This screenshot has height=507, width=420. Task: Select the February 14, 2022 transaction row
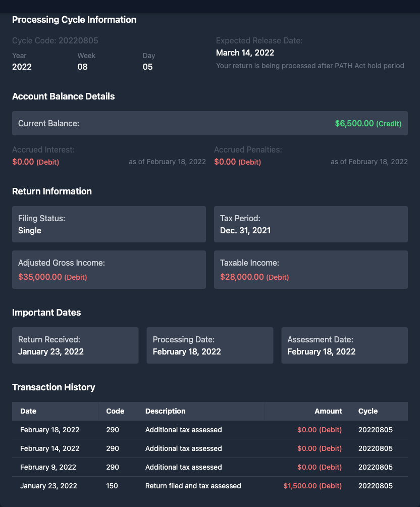209,448
